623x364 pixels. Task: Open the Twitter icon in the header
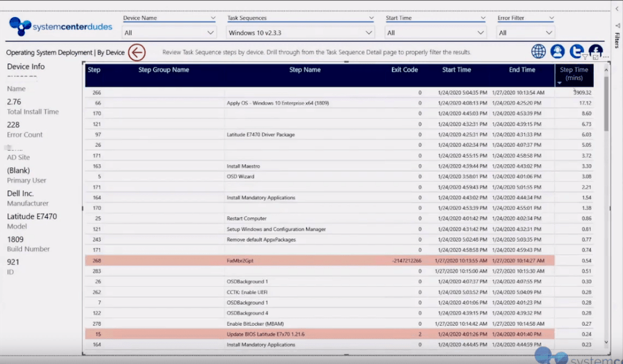click(x=576, y=52)
